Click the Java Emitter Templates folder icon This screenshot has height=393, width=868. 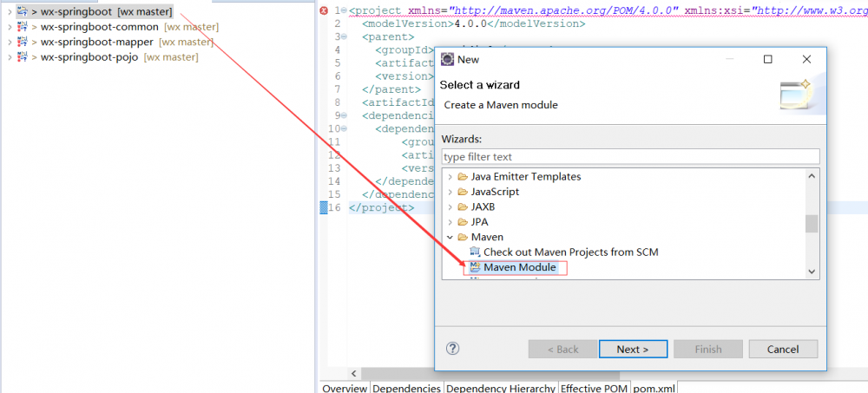tap(463, 177)
